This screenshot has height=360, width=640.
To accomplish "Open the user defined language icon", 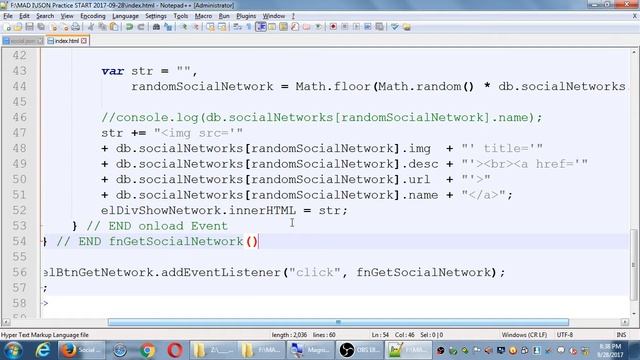I will [272, 27].
